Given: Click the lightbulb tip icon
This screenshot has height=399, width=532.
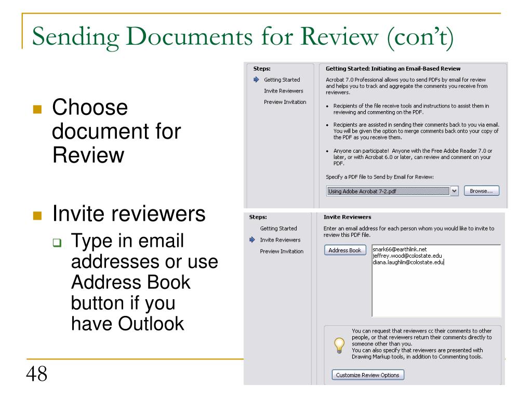Looking at the screenshot, I should (339, 345).
